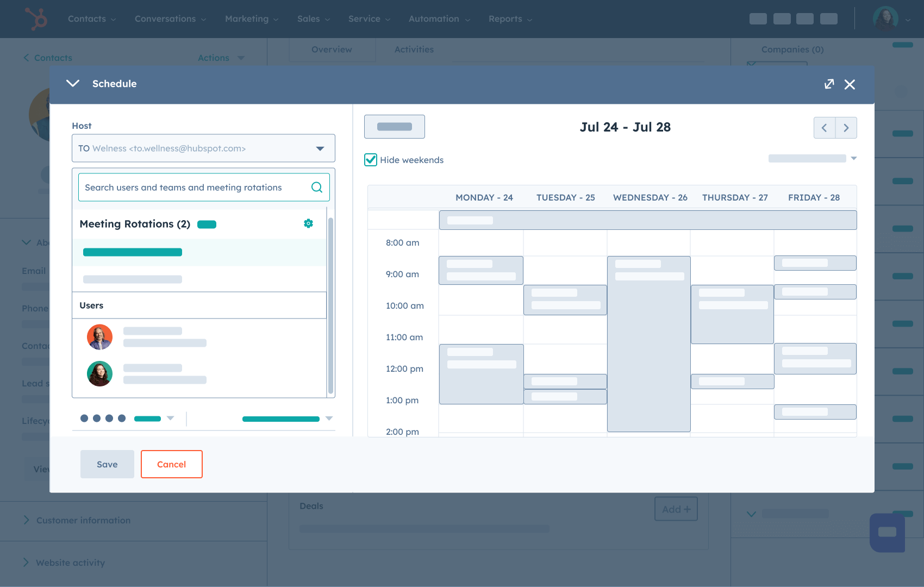
Task: Expand Website activity section
Action: coord(70,563)
